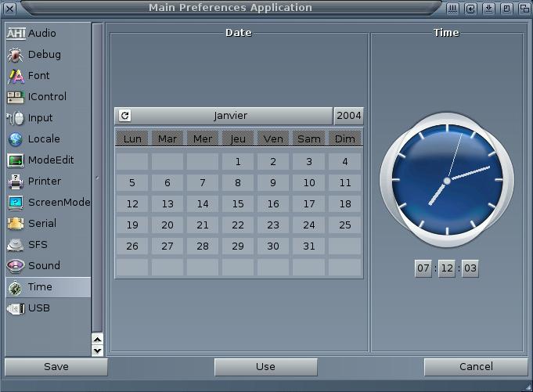The width and height of the screenshot is (533, 392).
Task: Select day 30 in the calendar
Action: click(x=273, y=246)
